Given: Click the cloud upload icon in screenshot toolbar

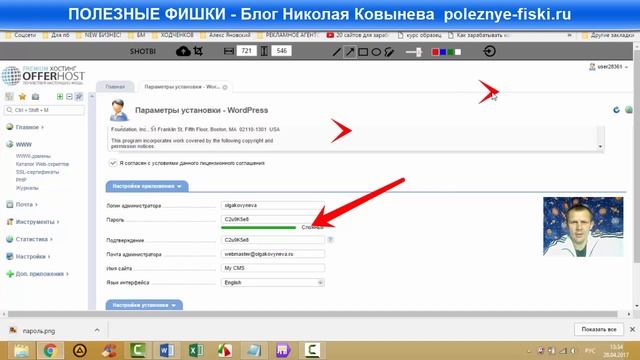Looking at the screenshot, I should [183, 51].
